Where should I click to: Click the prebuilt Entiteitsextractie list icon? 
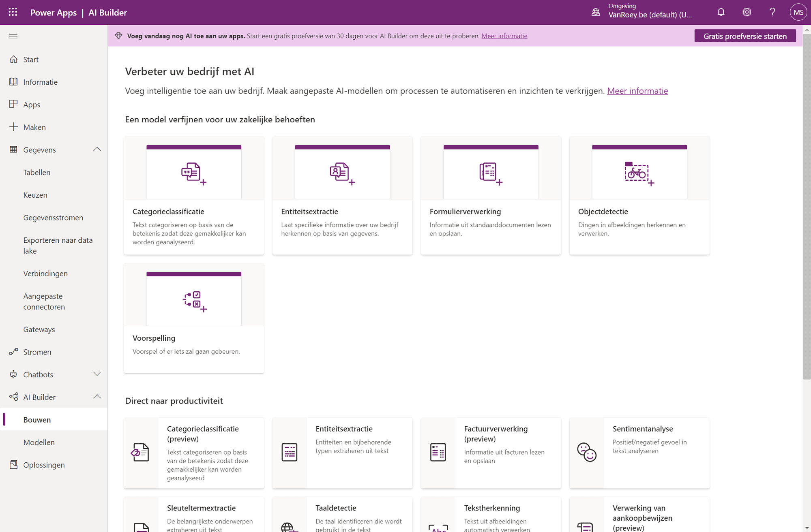[x=290, y=452]
